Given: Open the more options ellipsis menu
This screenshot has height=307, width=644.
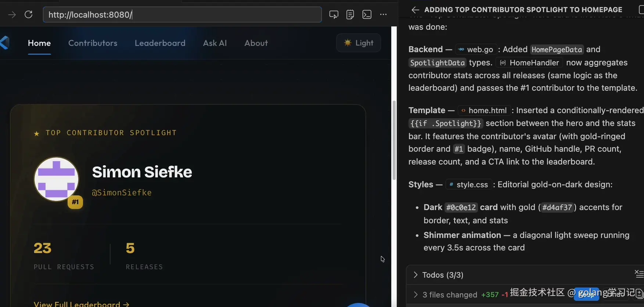Looking at the screenshot, I should (384, 15).
